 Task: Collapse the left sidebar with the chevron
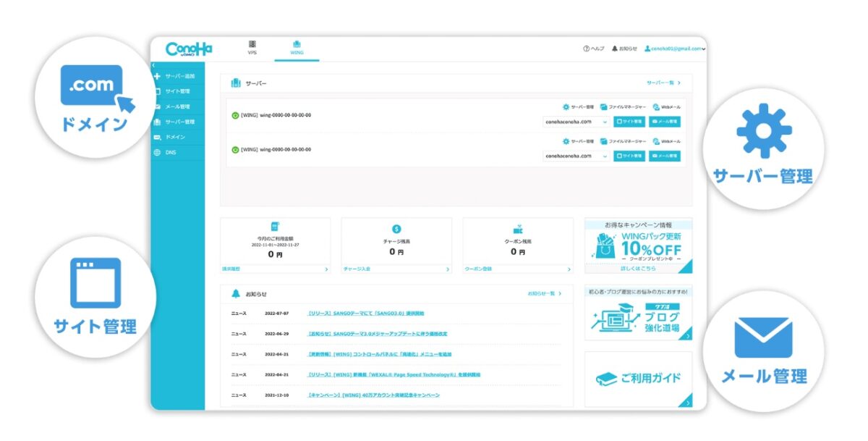(x=153, y=66)
